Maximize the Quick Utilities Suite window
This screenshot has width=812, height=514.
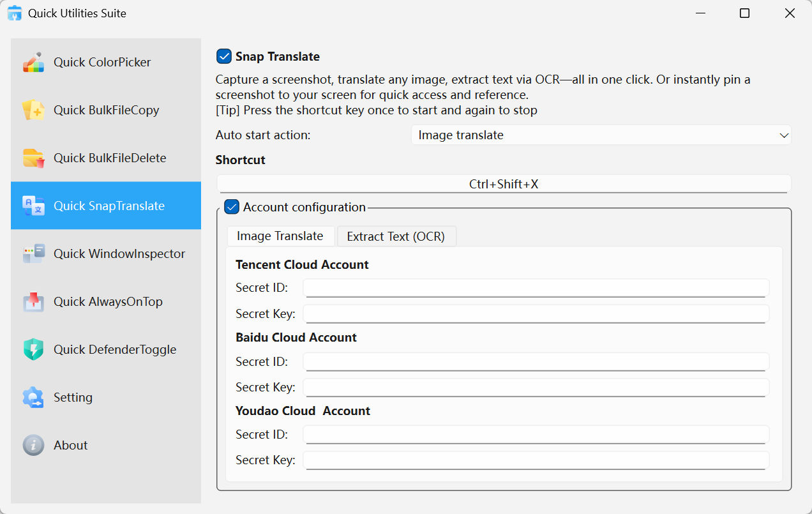pyautogui.click(x=744, y=13)
